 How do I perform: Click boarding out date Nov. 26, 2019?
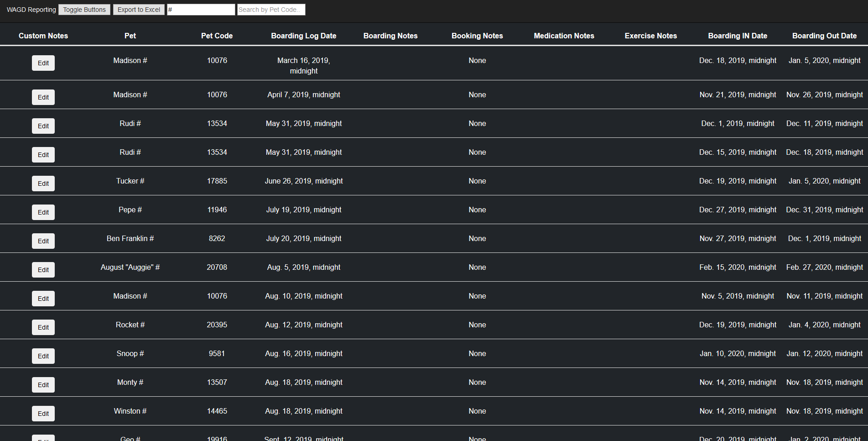click(x=825, y=94)
